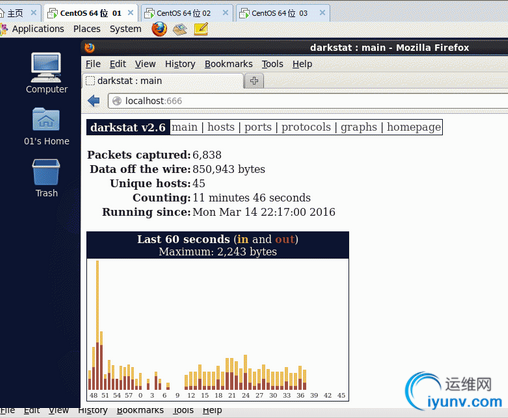
Task: Open the mail launcher icon in panel
Action: [180, 29]
